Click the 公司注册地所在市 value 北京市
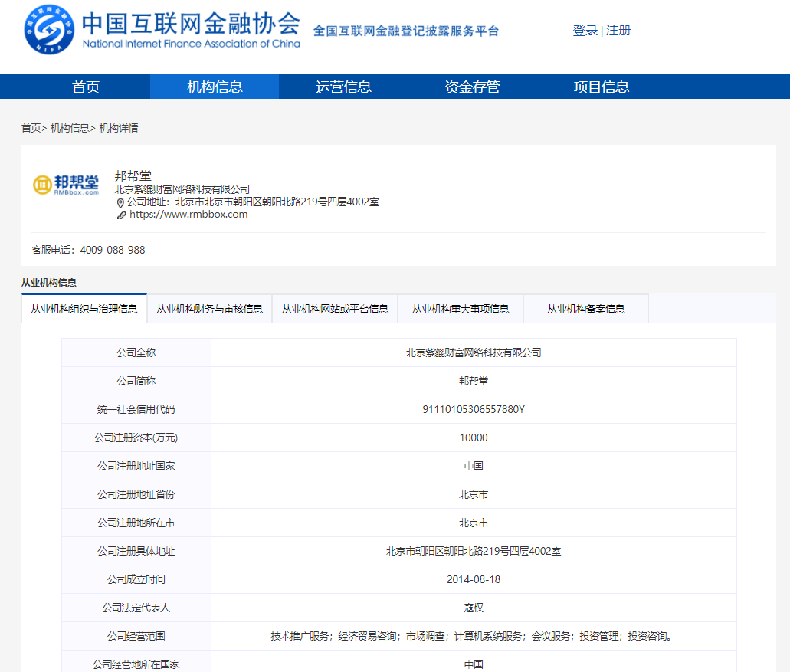 tap(474, 523)
